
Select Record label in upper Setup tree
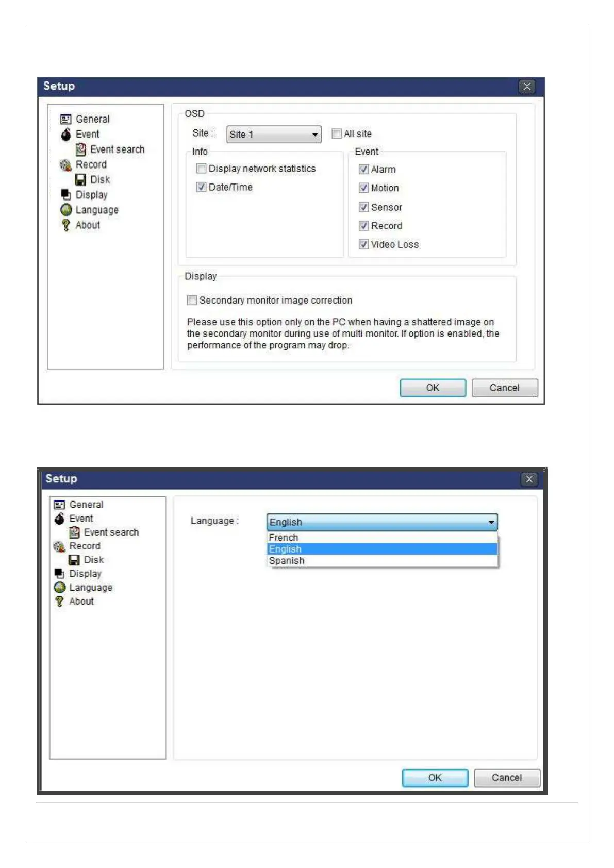[x=91, y=165]
